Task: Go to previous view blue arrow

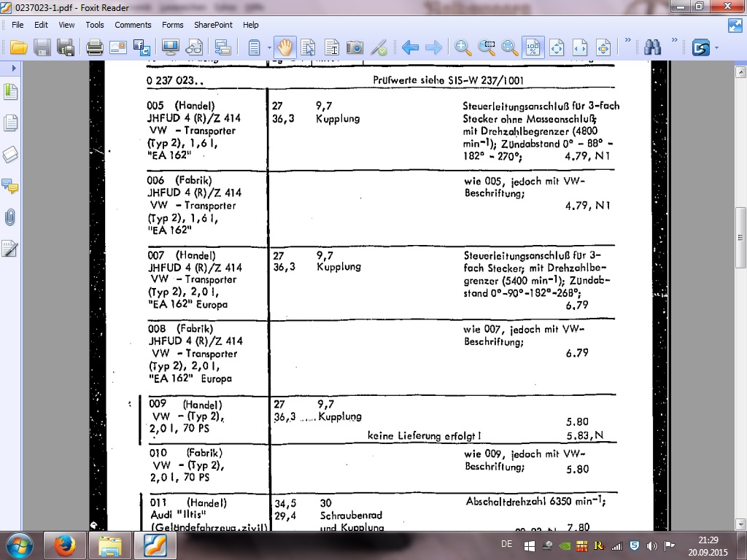Action: pyautogui.click(x=410, y=48)
